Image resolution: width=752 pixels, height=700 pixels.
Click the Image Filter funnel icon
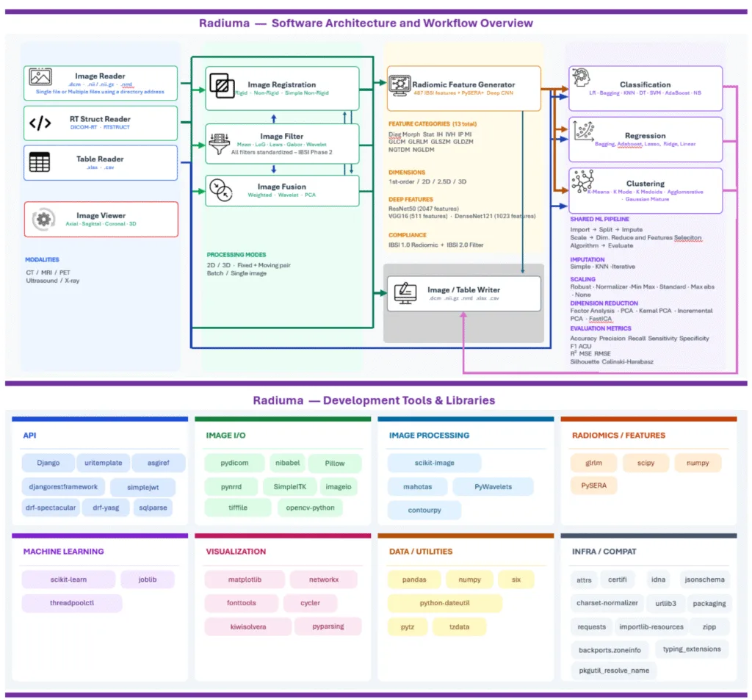[219, 144]
